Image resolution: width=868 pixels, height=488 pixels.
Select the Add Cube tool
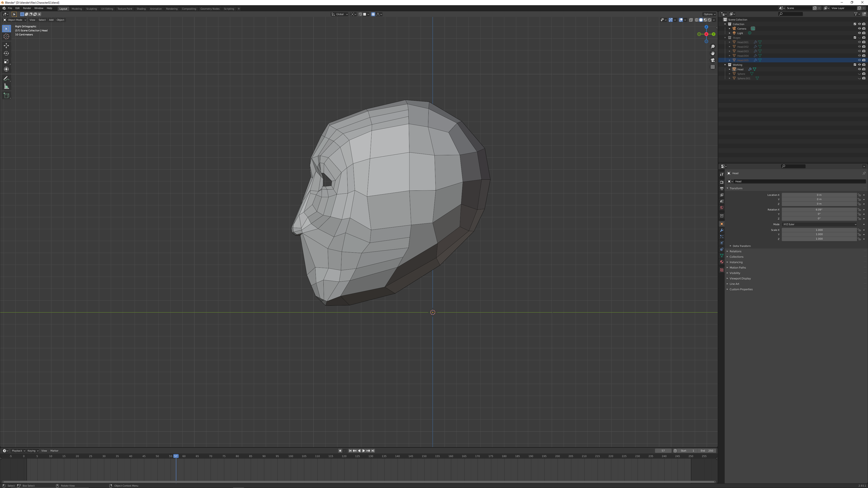(6, 96)
